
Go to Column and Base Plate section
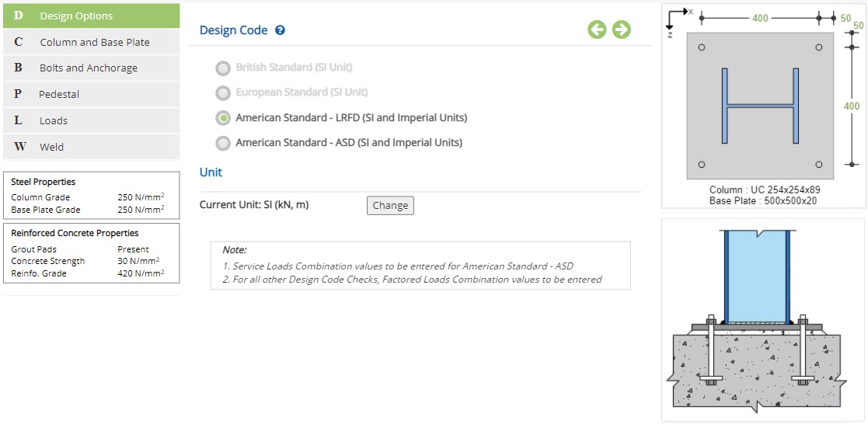coord(92,42)
